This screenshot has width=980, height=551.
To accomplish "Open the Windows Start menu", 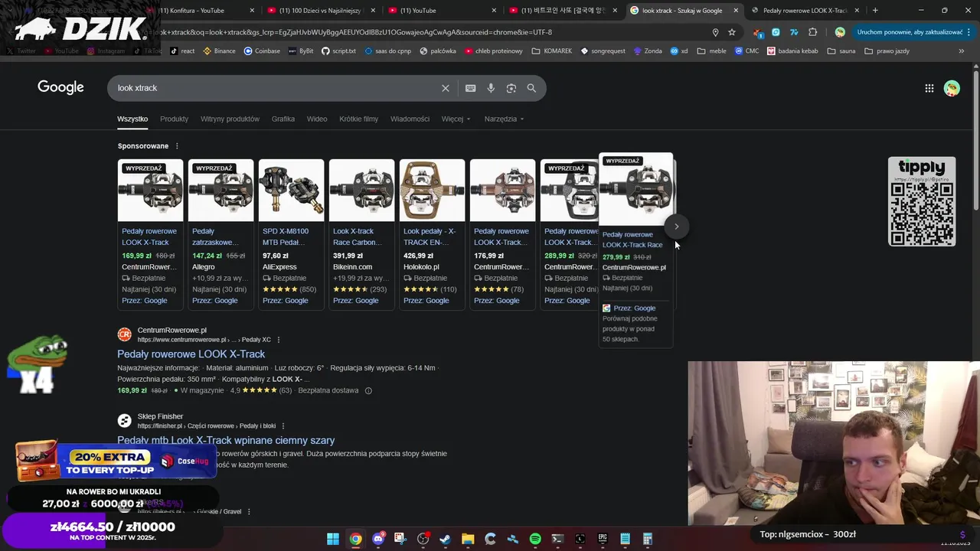I will pyautogui.click(x=333, y=539).
